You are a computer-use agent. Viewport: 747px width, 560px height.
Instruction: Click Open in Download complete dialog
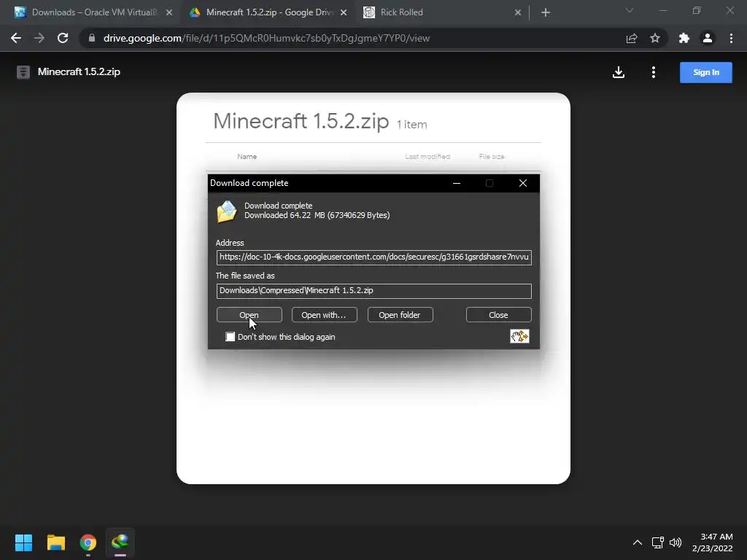click(x=249, y=315)
